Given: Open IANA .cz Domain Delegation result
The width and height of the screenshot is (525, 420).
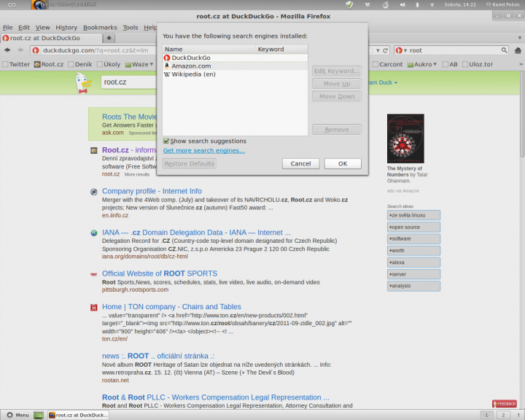Looking at the screenshot, I should [196, 233].
